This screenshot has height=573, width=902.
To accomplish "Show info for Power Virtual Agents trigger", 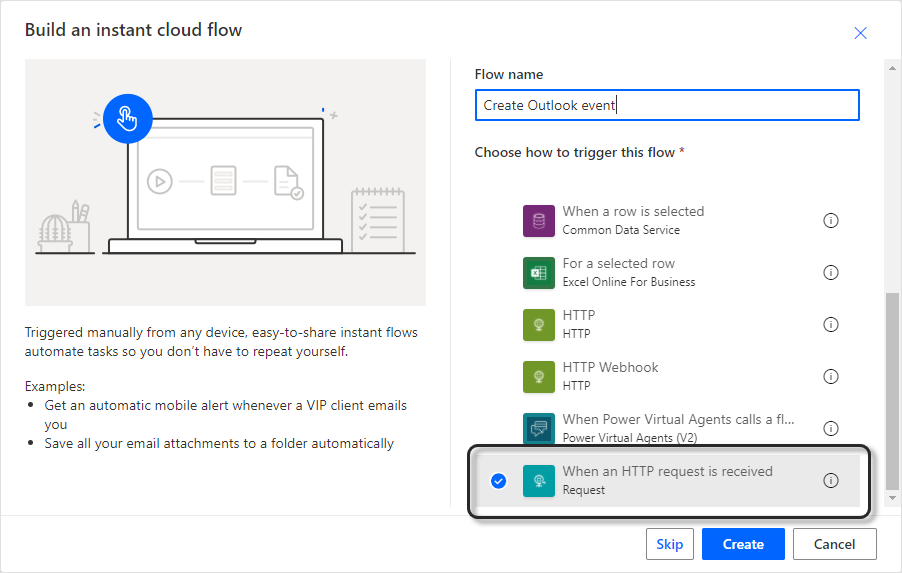I will coord(831,428).
